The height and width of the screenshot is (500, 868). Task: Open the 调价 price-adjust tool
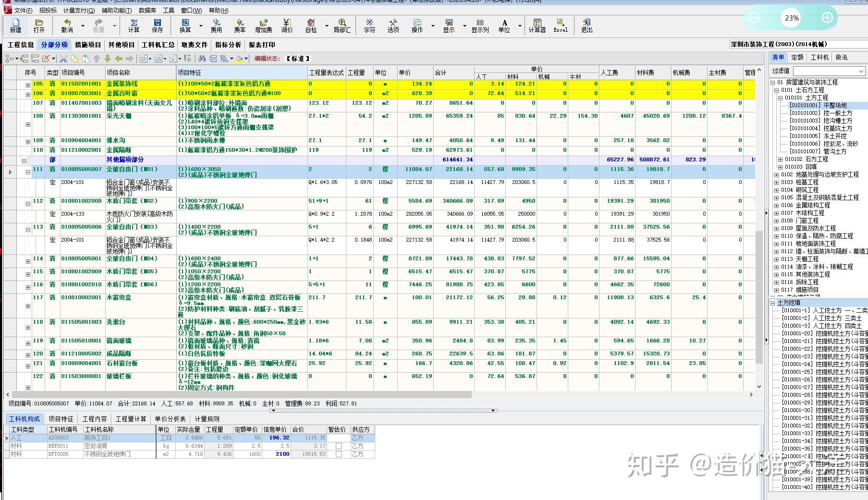point(287,26)
